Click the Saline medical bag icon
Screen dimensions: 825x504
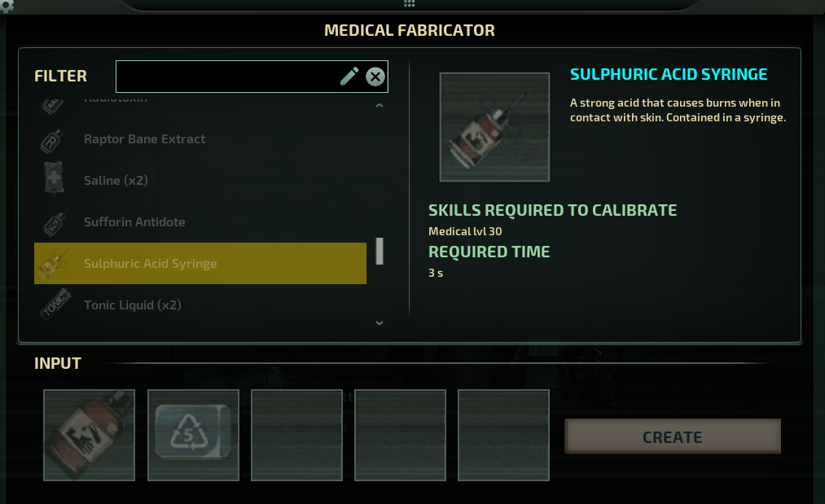point(52,179)
